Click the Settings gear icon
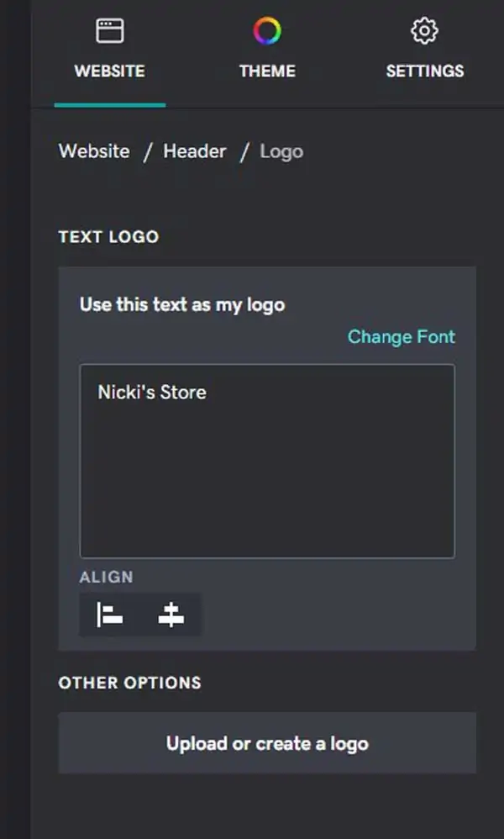Screen dimensions: 504x839 (424, 30)
